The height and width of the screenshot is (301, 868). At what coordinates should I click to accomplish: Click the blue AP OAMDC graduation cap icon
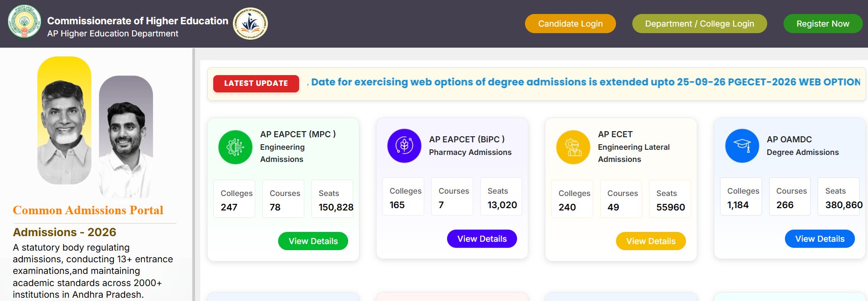742,146
